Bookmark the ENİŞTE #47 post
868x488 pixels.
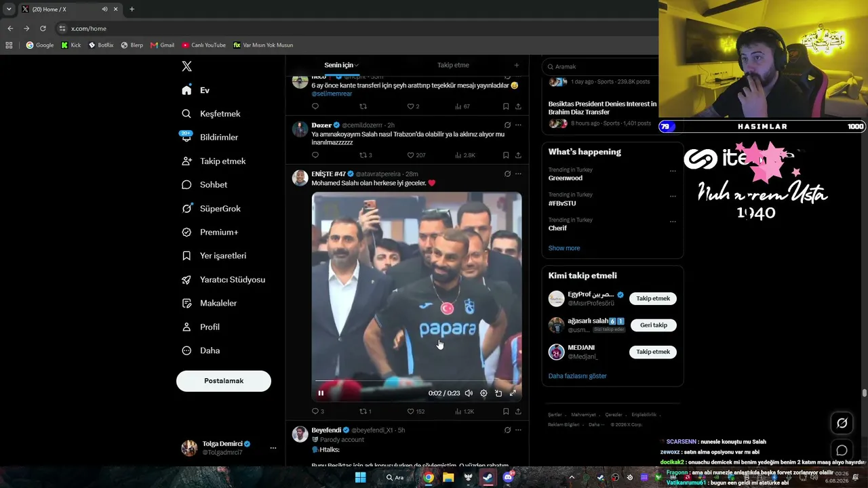[506, 411]
